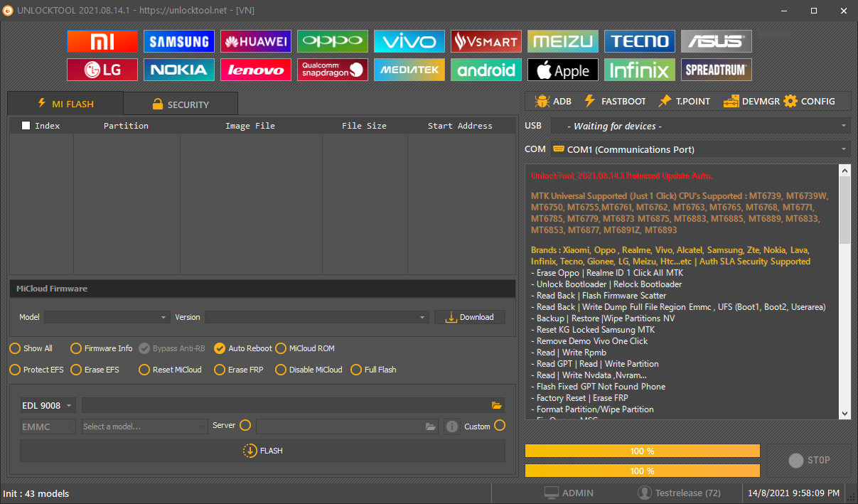
Task: Select the Tecno brand logo
Action: click(x=640, y=41)
